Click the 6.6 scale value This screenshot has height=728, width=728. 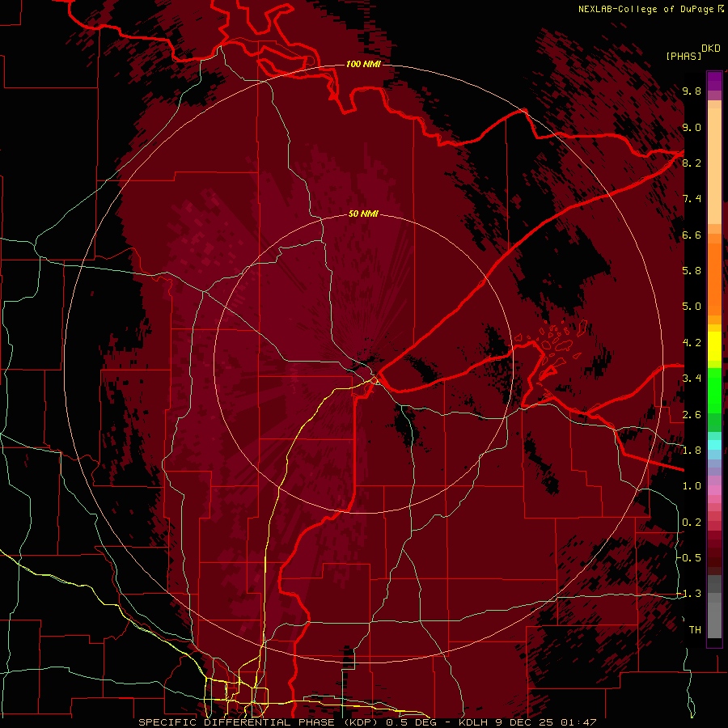692,235
